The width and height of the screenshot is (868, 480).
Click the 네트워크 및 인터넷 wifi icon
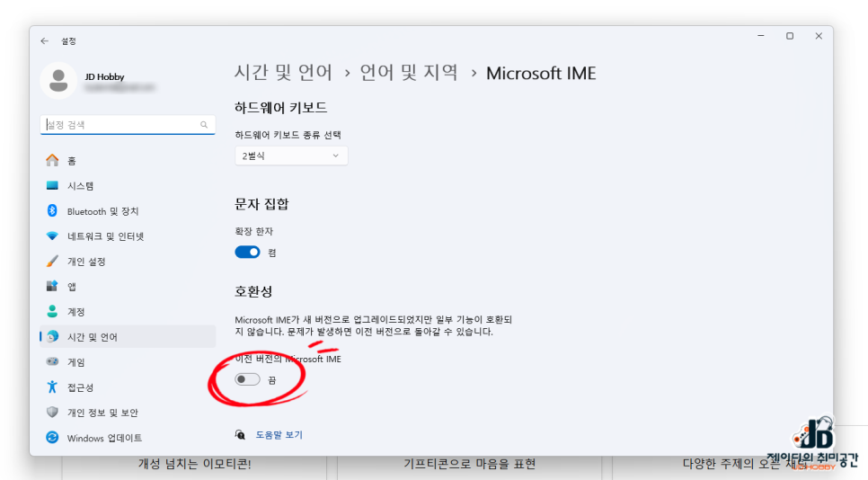[52, 236]
